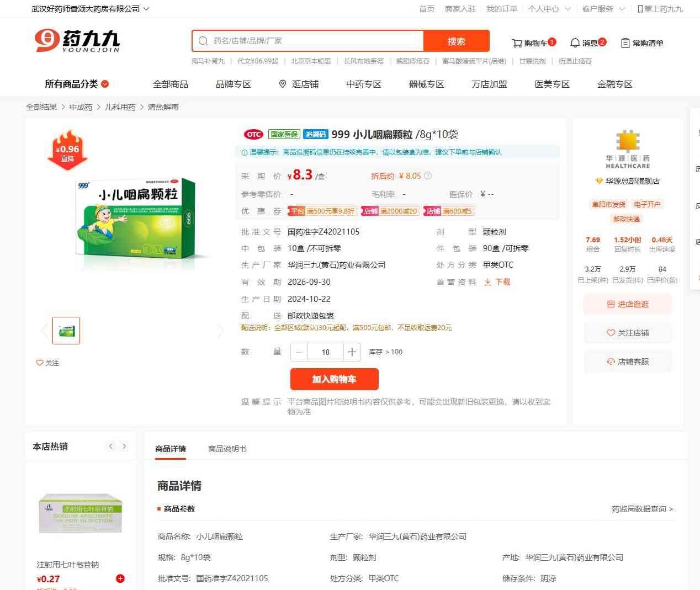Click the product thumbnail image
Viewport: 700px width, 590px height.
[x=66, y=331]
